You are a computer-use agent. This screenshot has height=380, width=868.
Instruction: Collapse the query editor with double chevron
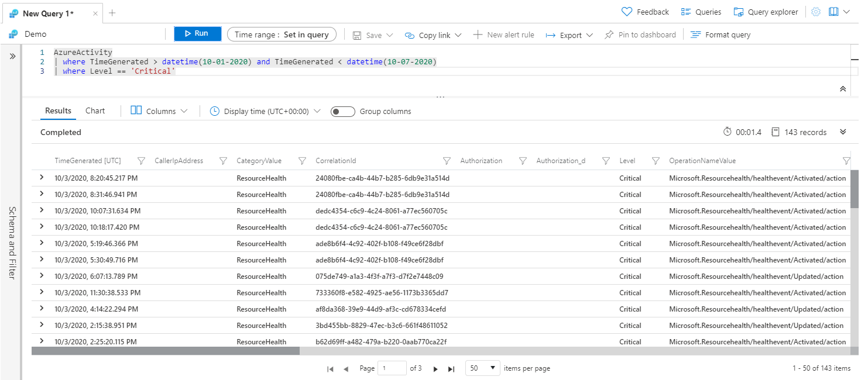point(843,89)
